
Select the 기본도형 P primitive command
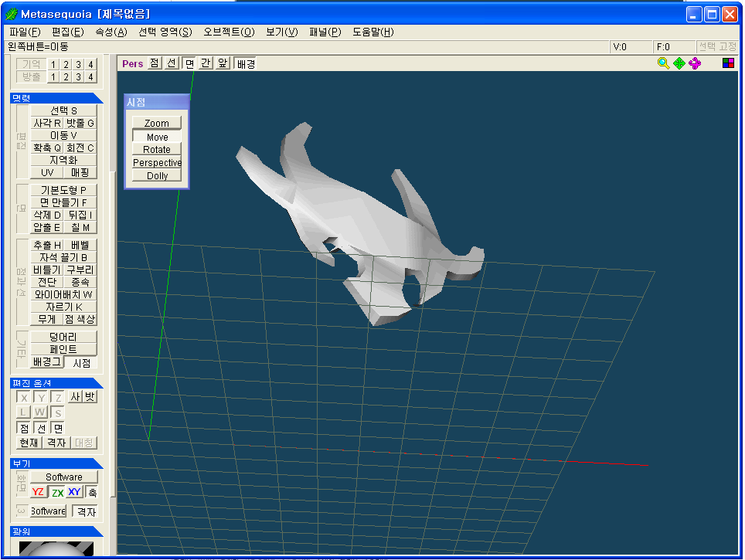[63, 190]
